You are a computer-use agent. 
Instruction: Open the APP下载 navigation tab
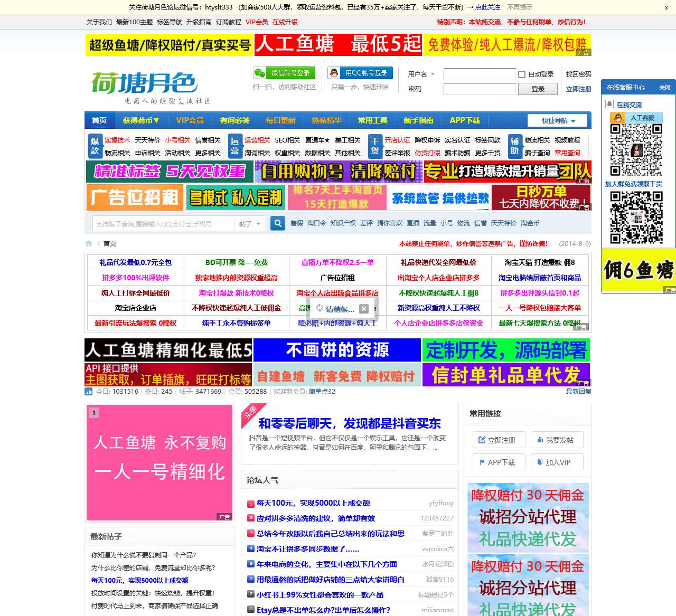point(465,120)
